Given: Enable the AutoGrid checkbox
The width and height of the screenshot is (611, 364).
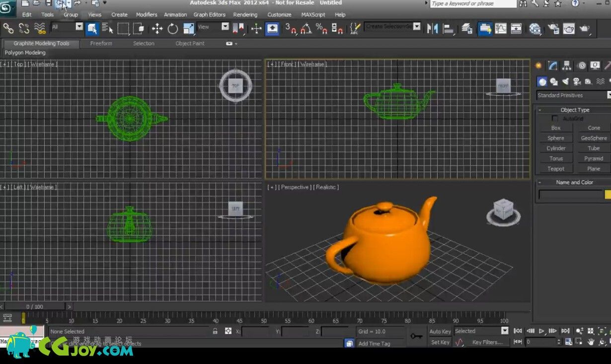Looking at the screenshot, I should point(555,119).
